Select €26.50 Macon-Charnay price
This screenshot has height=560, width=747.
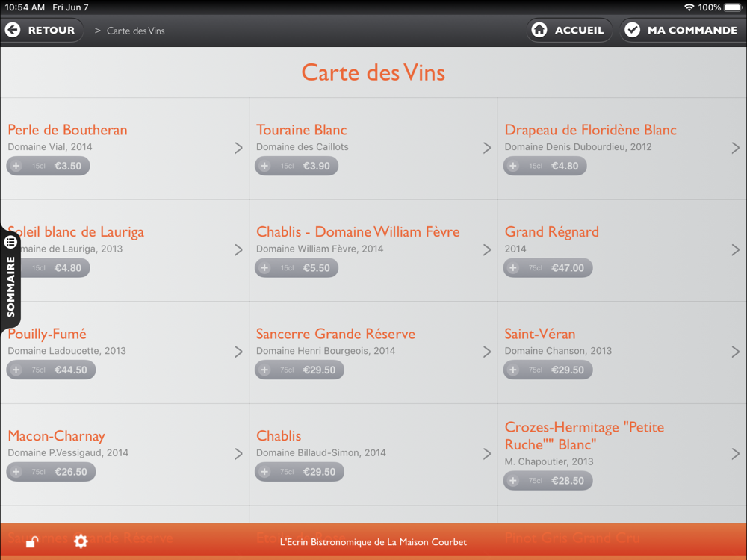click(70, 472)
